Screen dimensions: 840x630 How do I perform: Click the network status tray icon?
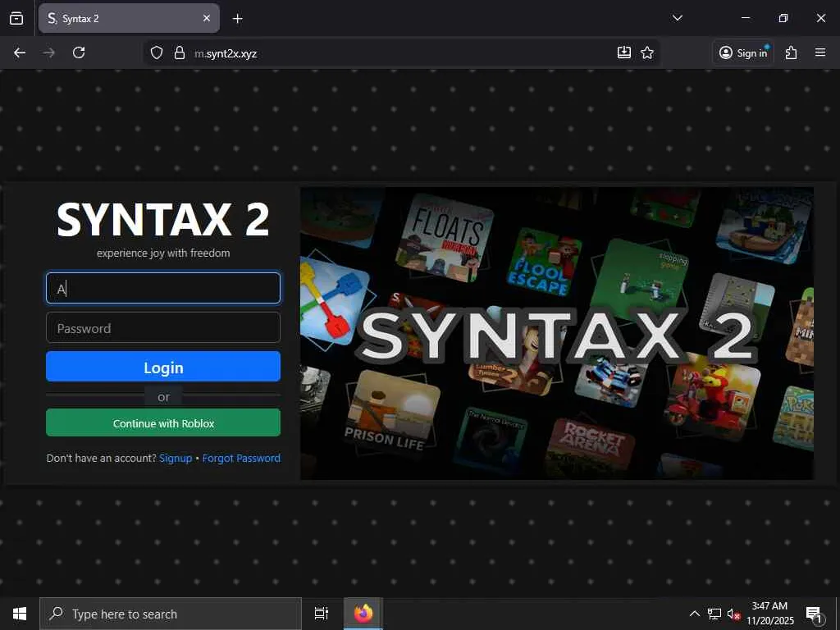coord(714,614)
